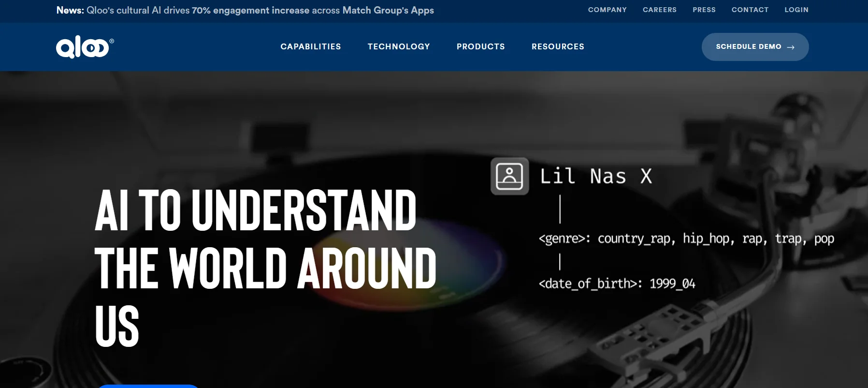The width and height of the screenshot is (868, 388).
Task: Visit the Careers page
Action: click(x=660, y=10)
